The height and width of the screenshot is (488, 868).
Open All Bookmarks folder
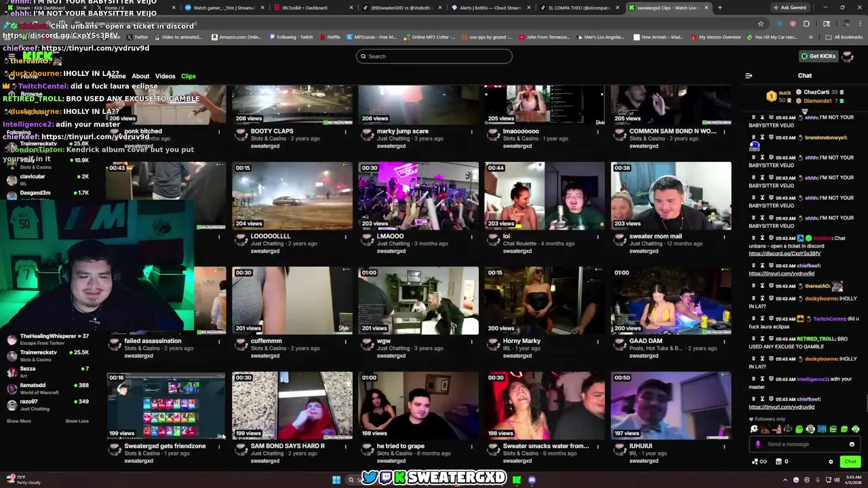pos(845,37)
